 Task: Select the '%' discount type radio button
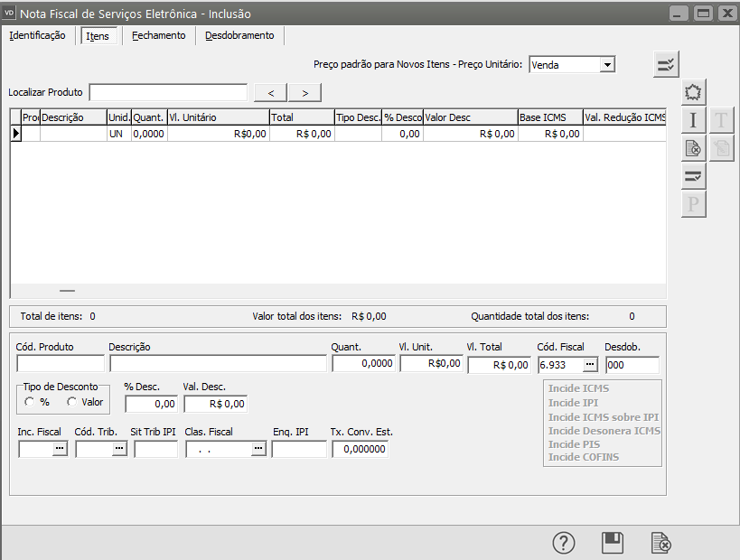(x=30, y=402)
